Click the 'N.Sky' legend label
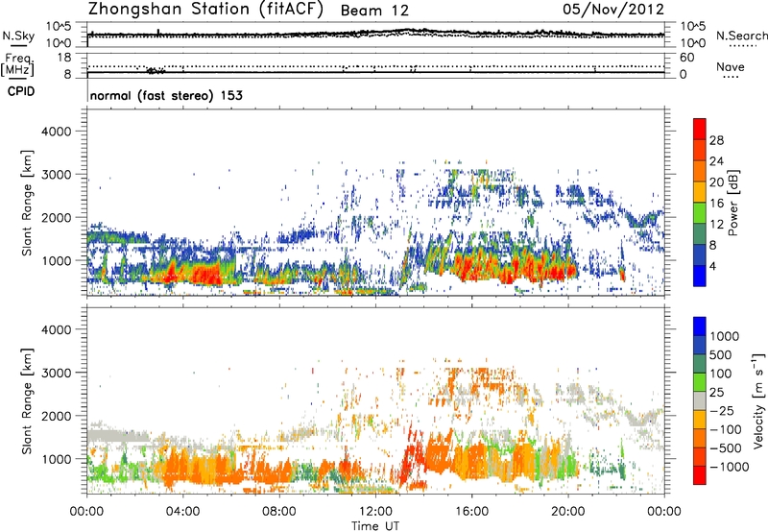 pyautogui.click(x=18, y=36)
